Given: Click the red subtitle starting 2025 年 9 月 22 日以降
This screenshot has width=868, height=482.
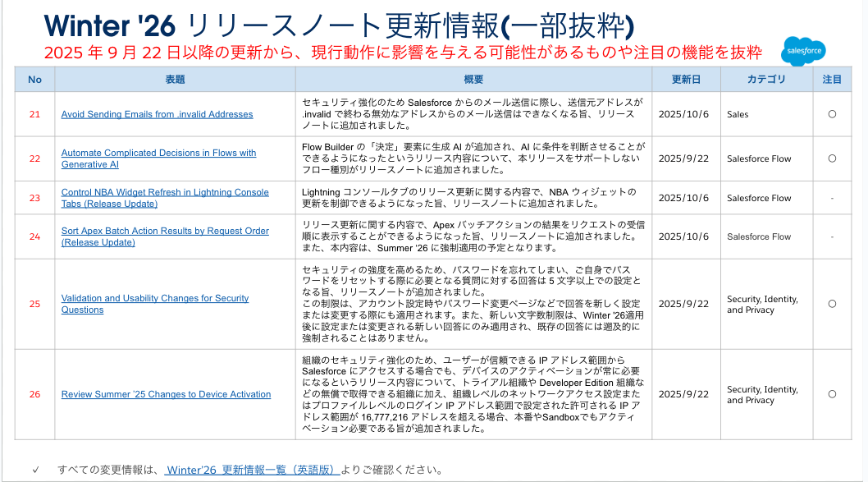Looking at the screenshot, I should 403,53.
